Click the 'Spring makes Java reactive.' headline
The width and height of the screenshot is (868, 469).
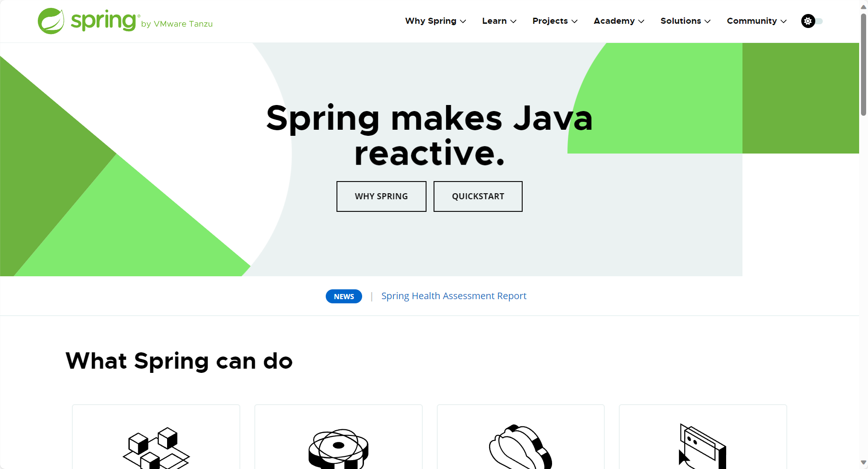(x=429, y=135)
